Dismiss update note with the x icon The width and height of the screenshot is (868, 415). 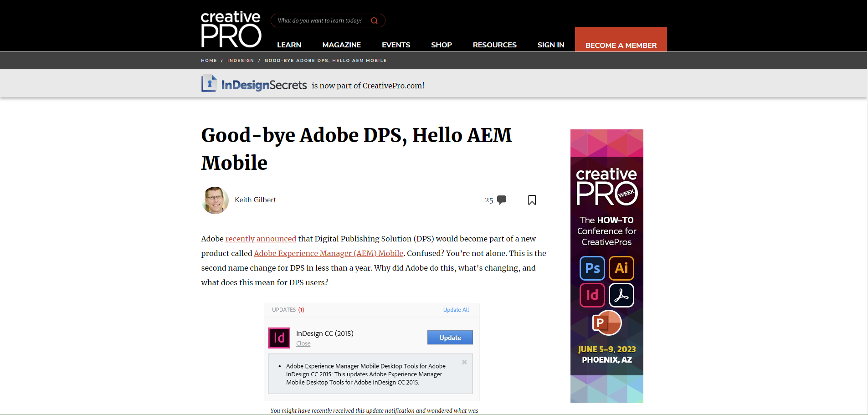pyautogui.click(x=464, y=362)
